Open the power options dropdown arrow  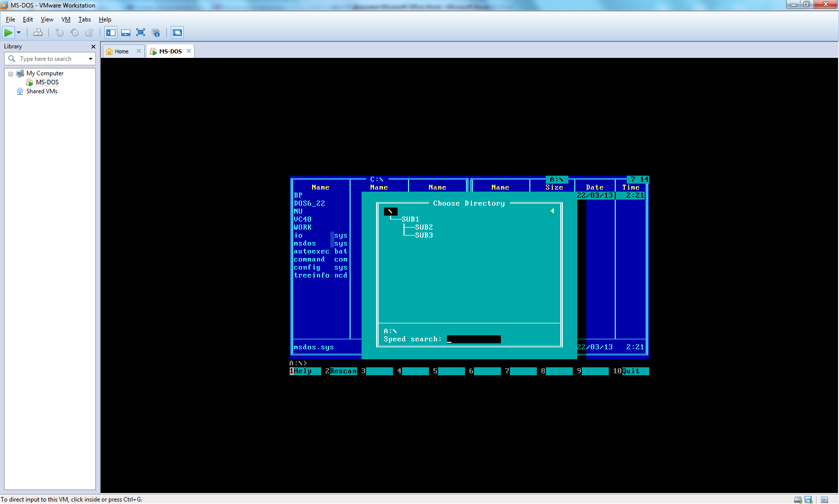[19, 33]
